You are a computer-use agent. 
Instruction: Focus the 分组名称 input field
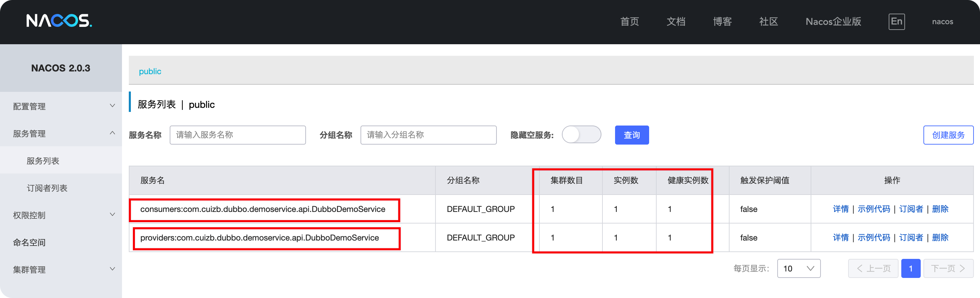(428, 135)
